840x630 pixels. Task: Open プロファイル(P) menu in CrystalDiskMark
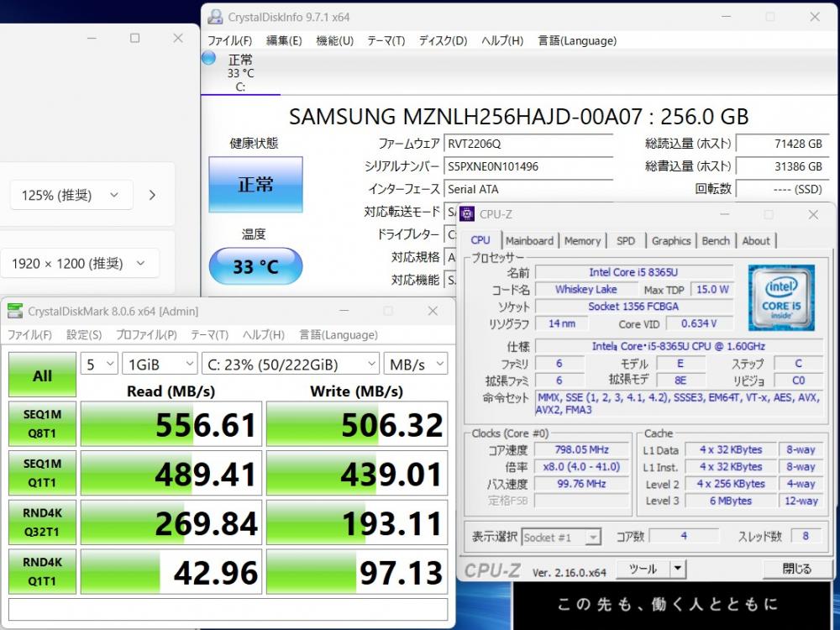(x=146, y=335)
